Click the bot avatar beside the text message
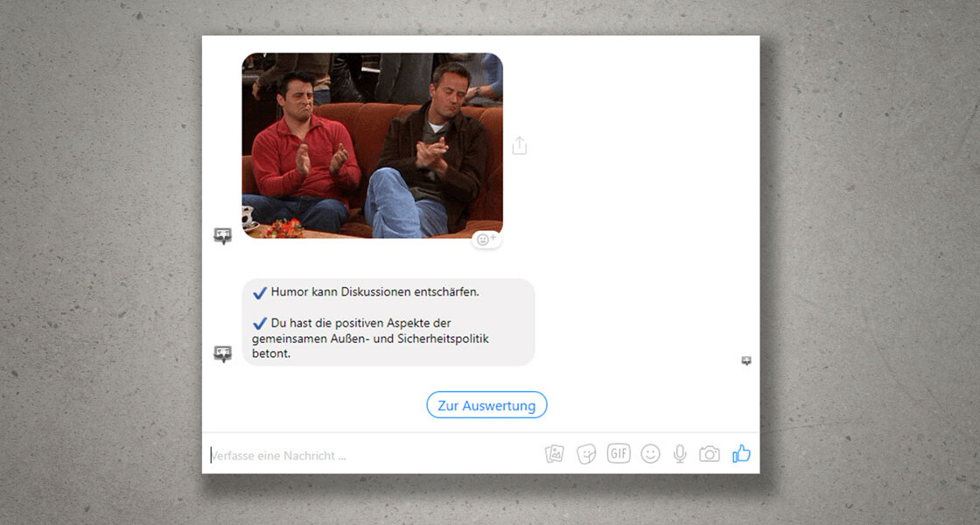 coord(222,353)
